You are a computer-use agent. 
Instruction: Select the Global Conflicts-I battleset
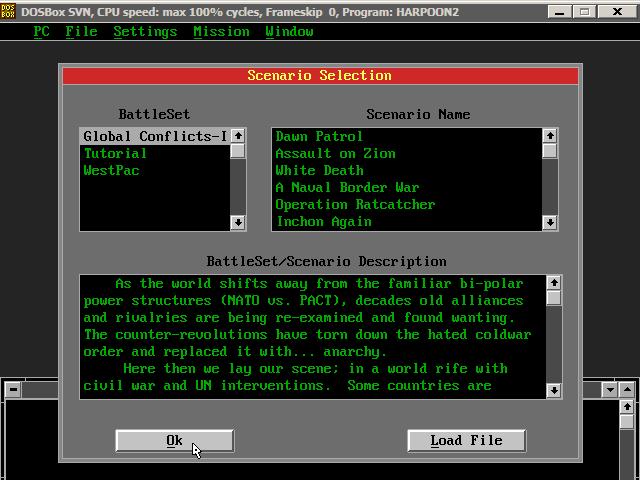155,136
